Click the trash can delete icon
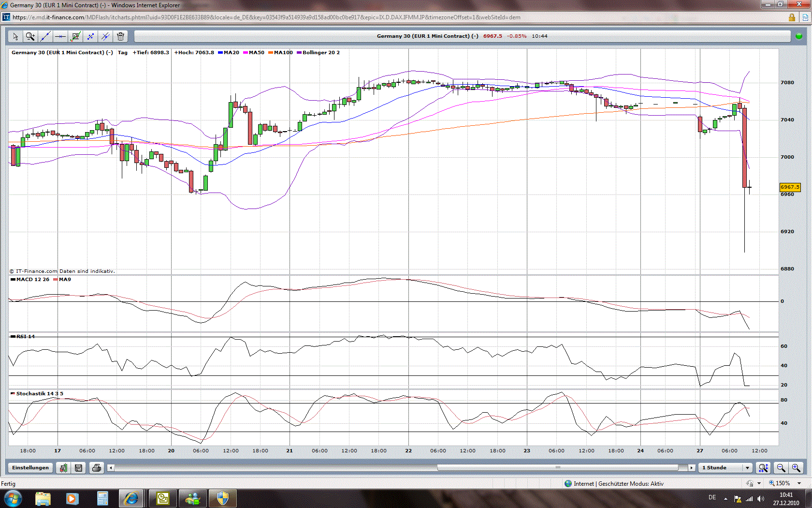The width and height of the screenshot is (812, 508). 120,36
